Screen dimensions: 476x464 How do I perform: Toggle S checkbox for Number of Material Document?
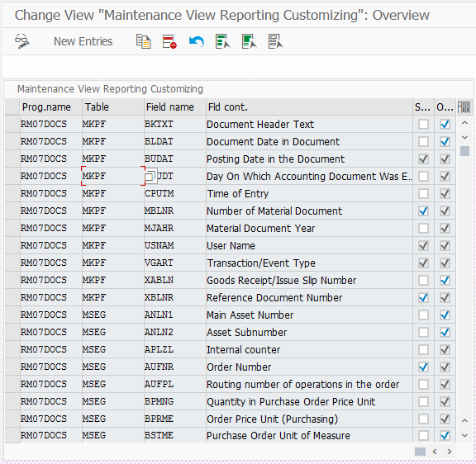point(423,211)
